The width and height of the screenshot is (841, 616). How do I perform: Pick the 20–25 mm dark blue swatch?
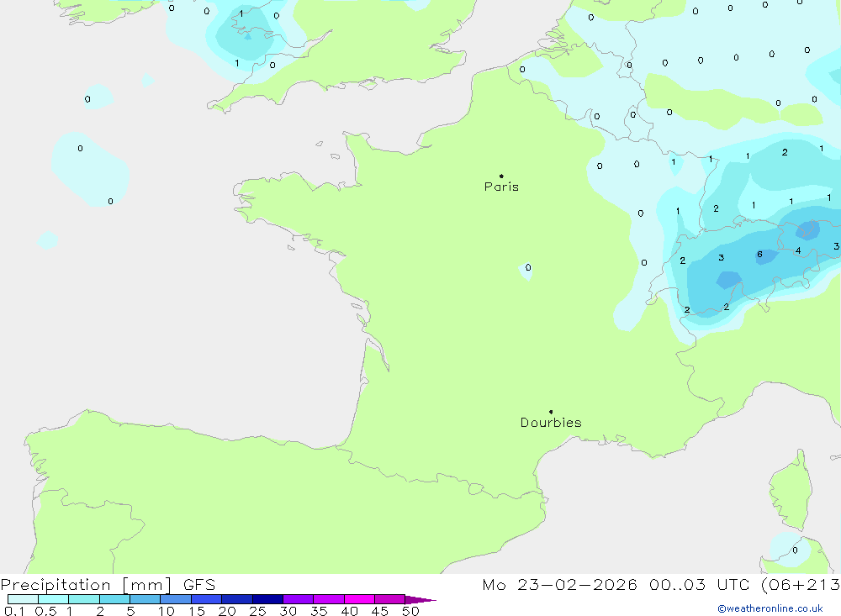tap(237, 599)
